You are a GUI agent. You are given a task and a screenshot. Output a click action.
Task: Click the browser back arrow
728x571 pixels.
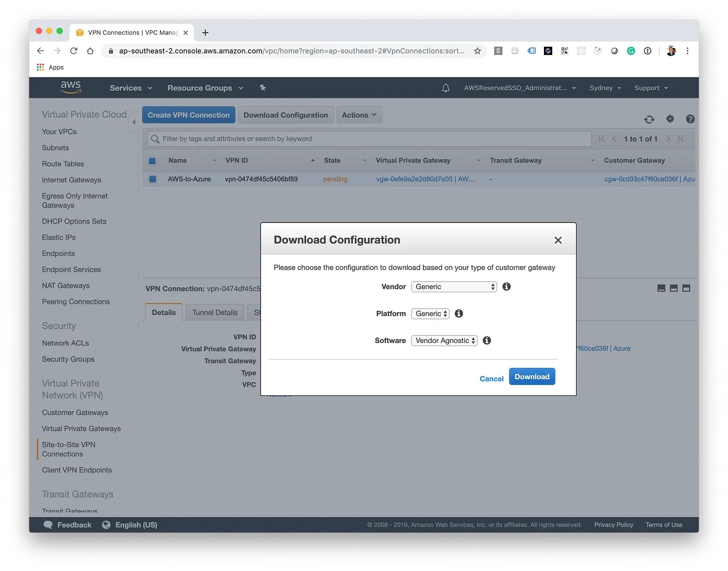(x=41, y=51)
